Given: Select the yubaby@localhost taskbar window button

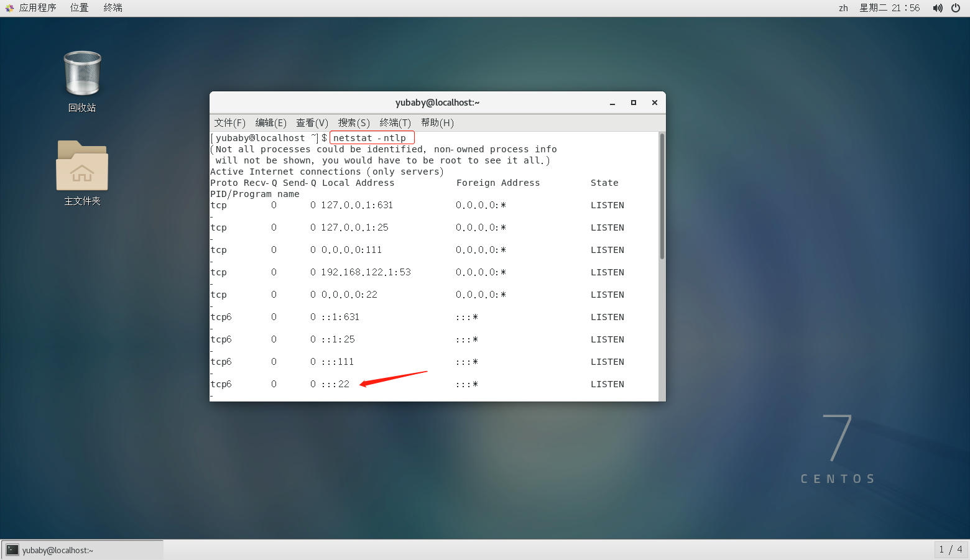Looking at the screenshot, I should click(x=82, y=549).
